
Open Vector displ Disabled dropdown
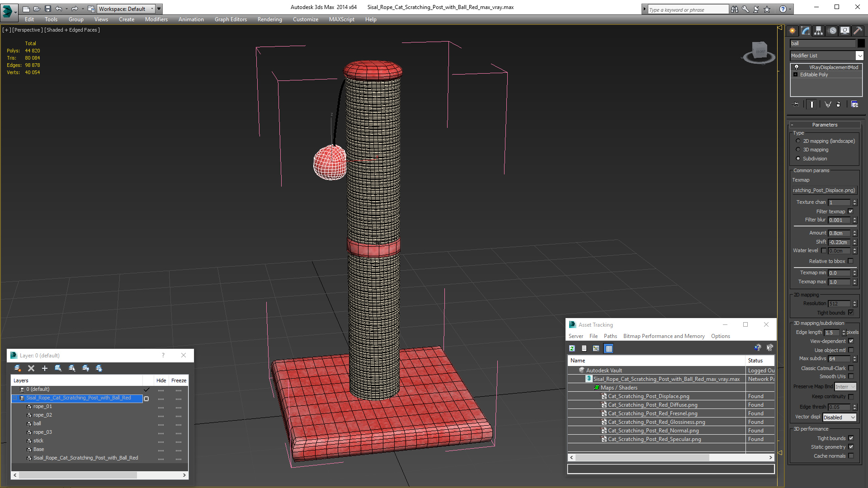840,418
